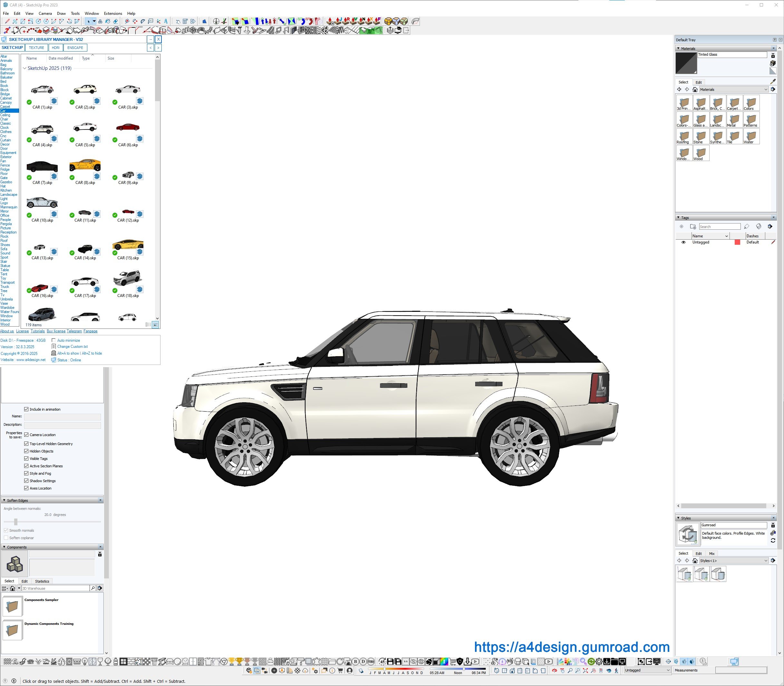Enable the Auto minimize checkbox

[x=53, y=340]
